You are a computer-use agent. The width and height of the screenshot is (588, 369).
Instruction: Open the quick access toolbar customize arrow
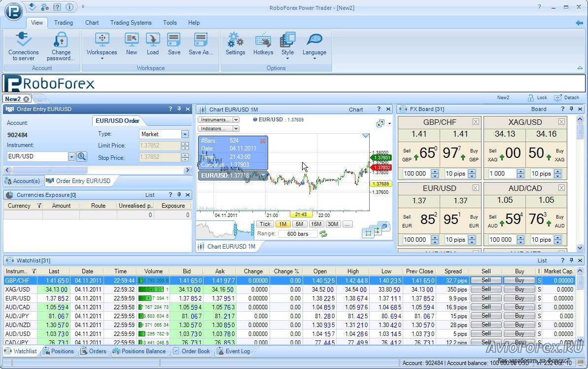[83, 7]
